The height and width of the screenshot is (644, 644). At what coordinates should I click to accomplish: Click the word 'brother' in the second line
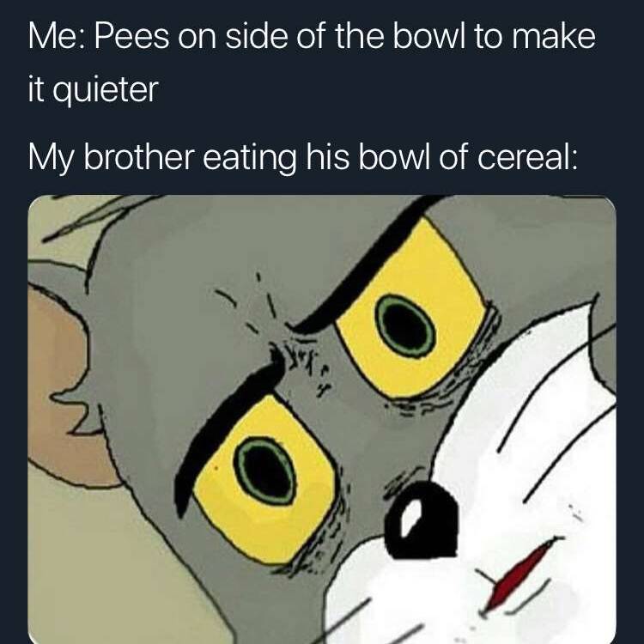pyautogui.click(x=139, y=157)
